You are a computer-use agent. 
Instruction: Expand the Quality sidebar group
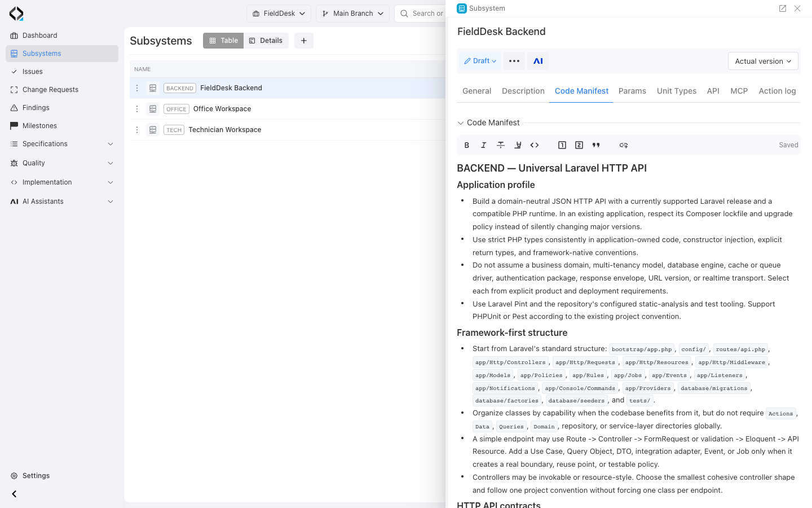[62, 163]
